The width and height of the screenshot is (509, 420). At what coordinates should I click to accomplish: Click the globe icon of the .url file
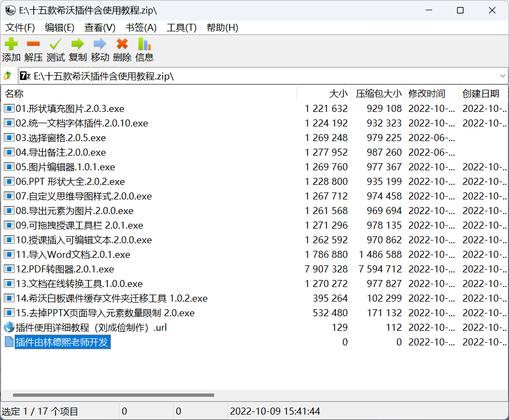(x=9, y=327)
